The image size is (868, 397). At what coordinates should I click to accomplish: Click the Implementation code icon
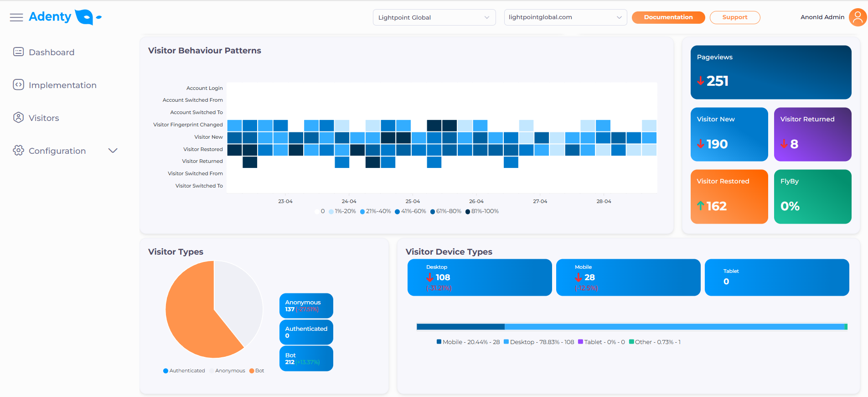pyautogui.click(x=18, y=85)
